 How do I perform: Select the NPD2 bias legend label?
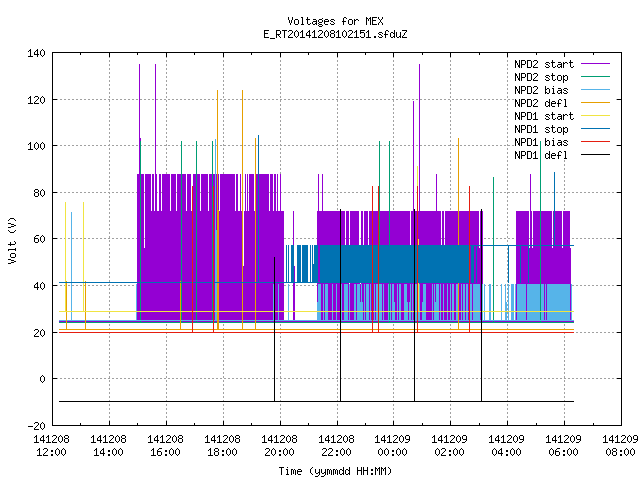[541, 90]
